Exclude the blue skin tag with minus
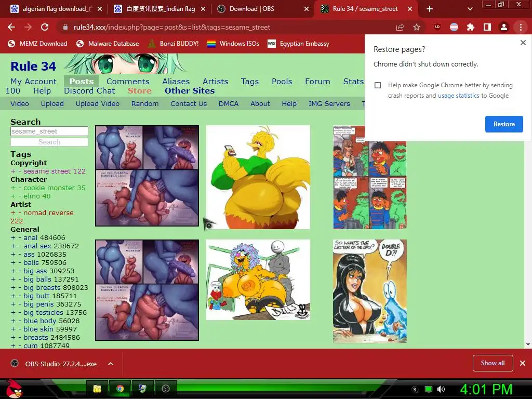The height and width of the screenshot is (399, 532). pyautogui.click(x=19, y=329)
